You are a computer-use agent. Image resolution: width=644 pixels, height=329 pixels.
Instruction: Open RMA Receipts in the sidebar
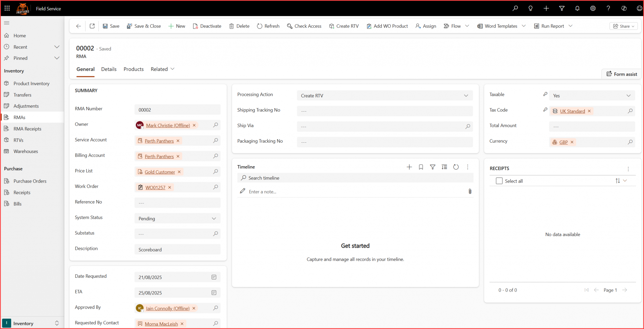pos(27,129)
